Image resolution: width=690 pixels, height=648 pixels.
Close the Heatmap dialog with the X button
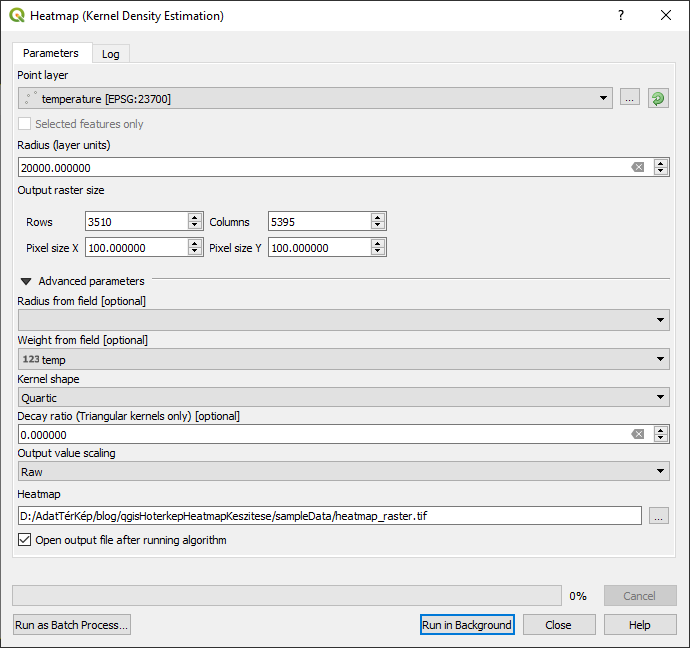666,15
